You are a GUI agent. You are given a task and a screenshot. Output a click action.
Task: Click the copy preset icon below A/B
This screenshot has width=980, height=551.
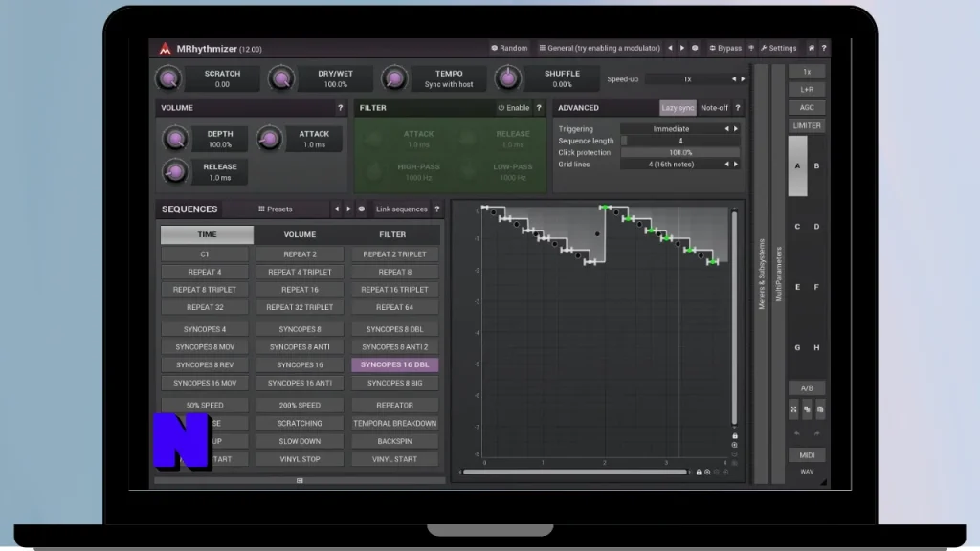click(x=807, y=409)
